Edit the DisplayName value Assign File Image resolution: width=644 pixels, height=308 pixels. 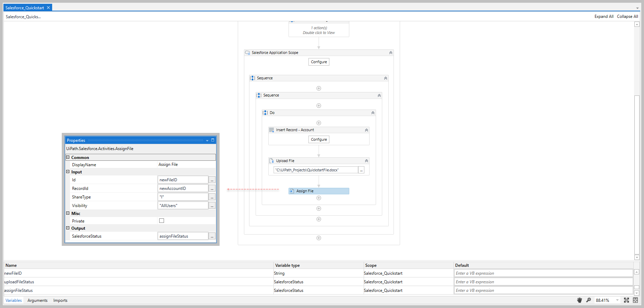186,164
